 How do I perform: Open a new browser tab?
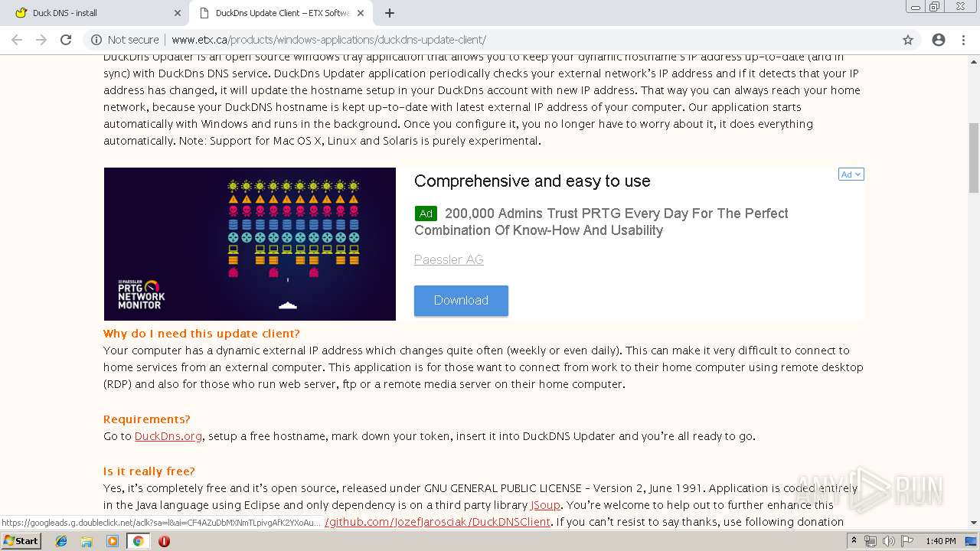coord(390,13)
